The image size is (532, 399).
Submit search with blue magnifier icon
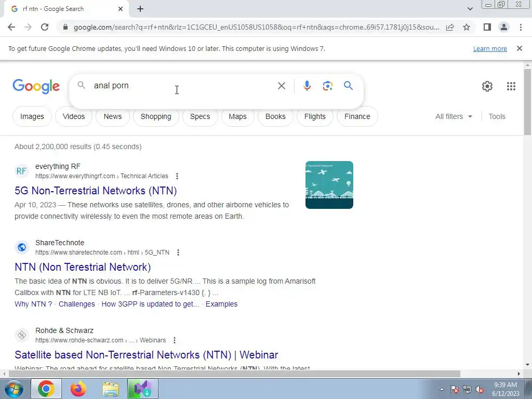(x=348, y=86)
